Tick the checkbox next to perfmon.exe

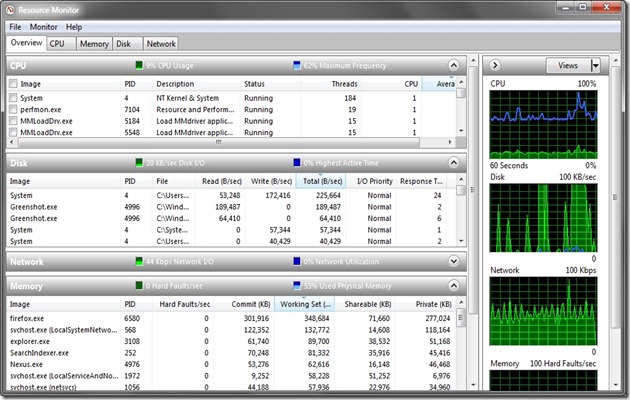pyautogui.click(x=13, y=108)
